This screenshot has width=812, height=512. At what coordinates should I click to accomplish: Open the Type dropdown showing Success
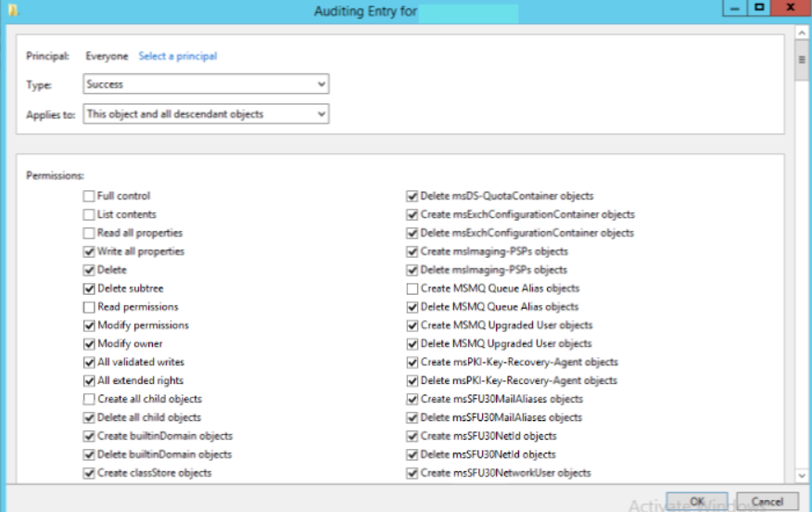[x=205, y=84]
